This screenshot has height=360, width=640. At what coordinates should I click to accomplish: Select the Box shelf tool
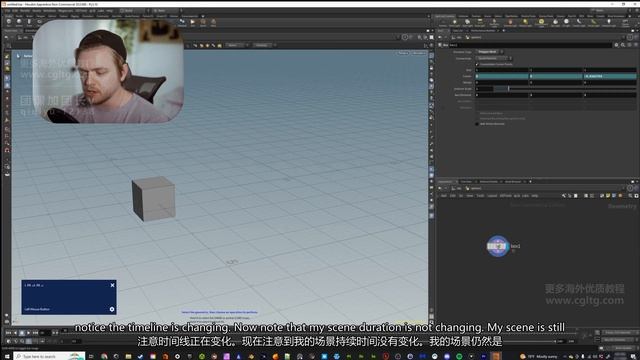[x=9, y=22]
